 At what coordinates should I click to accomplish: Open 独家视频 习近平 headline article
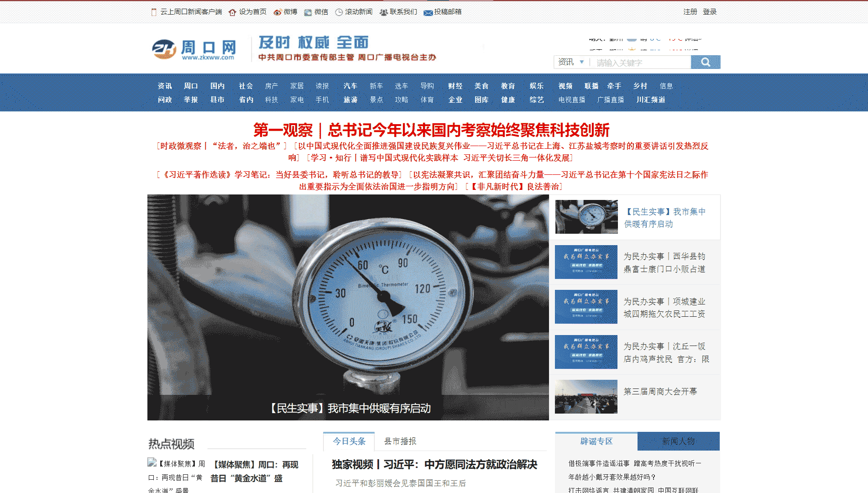click(434, 465)
